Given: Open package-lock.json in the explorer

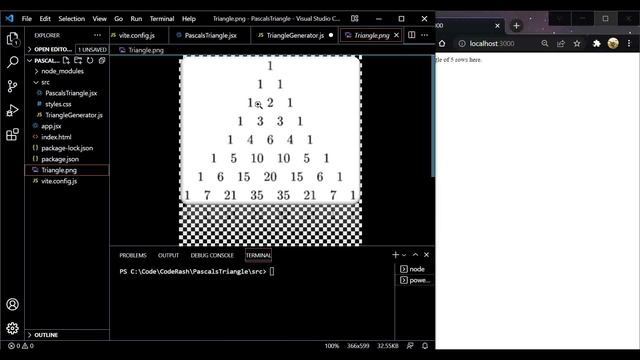Looking at the screenshot, I should [x=67, y=148].
